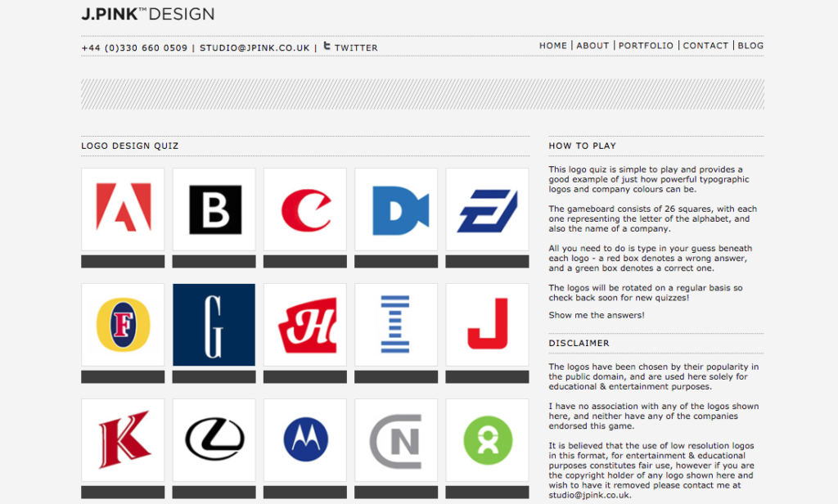The height and width of the screenshot is (504, 838).
Task: Open the PORTFOLIO menu item
Action: 647,46
